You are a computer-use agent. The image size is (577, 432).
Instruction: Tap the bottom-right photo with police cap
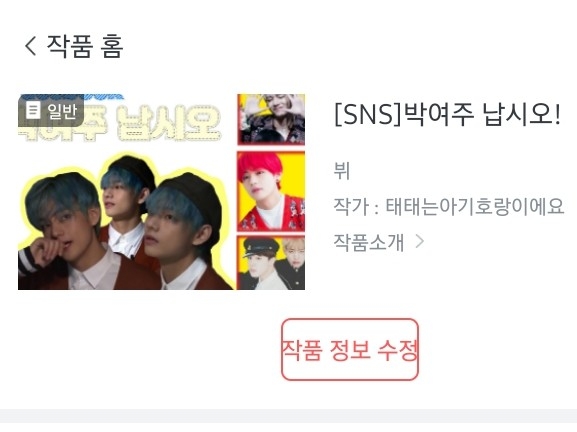[271, 263]
